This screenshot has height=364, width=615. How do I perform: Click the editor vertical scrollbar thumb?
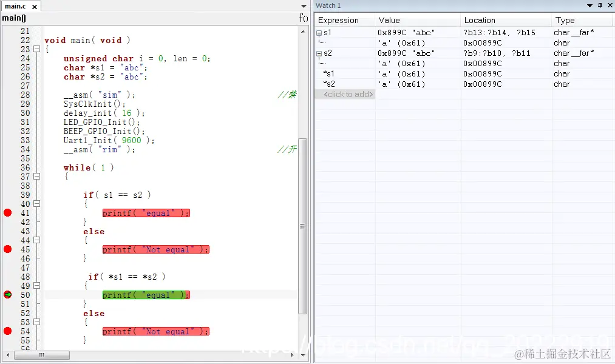(302, 226)
